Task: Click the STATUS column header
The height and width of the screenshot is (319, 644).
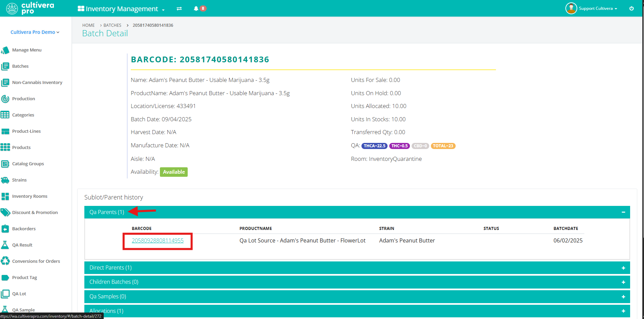Action: [x=491, y=229]
